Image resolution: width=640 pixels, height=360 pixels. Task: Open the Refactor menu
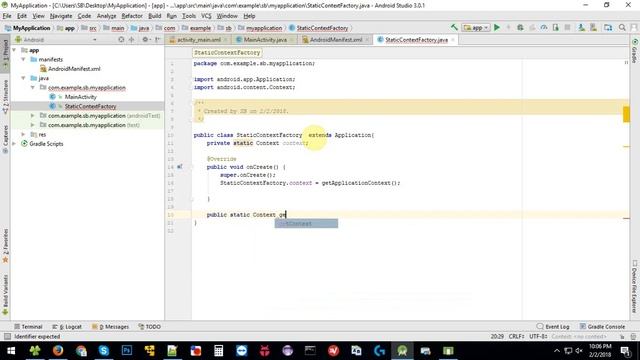[x=132, y=16]
